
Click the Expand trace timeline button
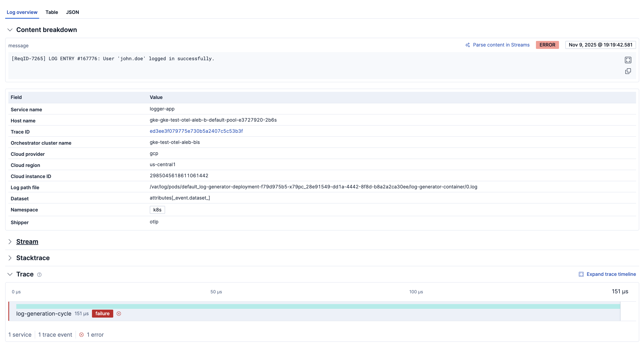[611, 274]
